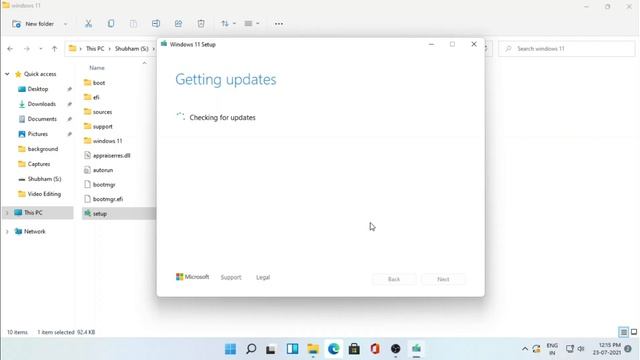
Task: Click the Rename icon in Explorer toolbar
Action: coord(156,24)
